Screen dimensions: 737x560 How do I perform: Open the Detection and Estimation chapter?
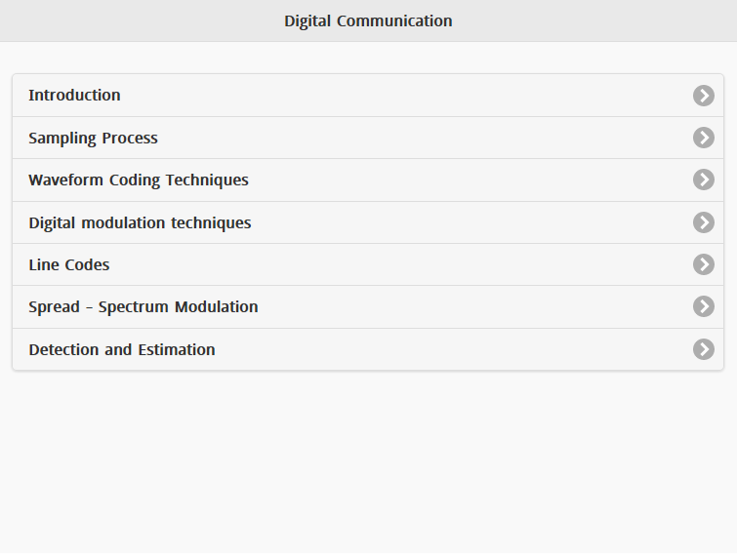coord(122,350)
